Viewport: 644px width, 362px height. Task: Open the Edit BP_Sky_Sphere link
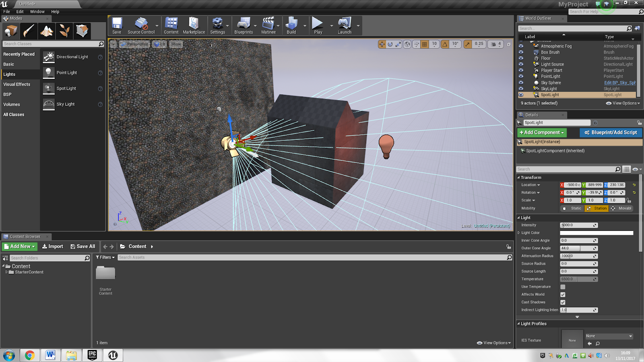tap(620, 83)
